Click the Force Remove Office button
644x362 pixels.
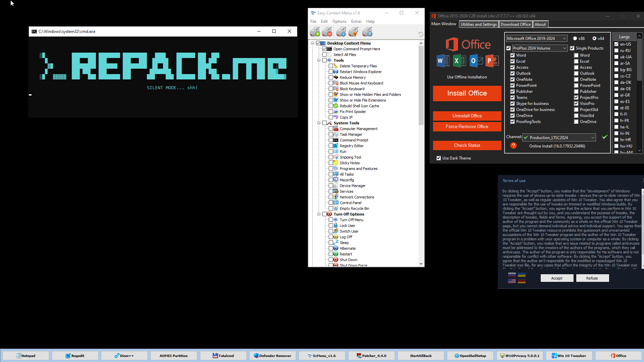467,126
